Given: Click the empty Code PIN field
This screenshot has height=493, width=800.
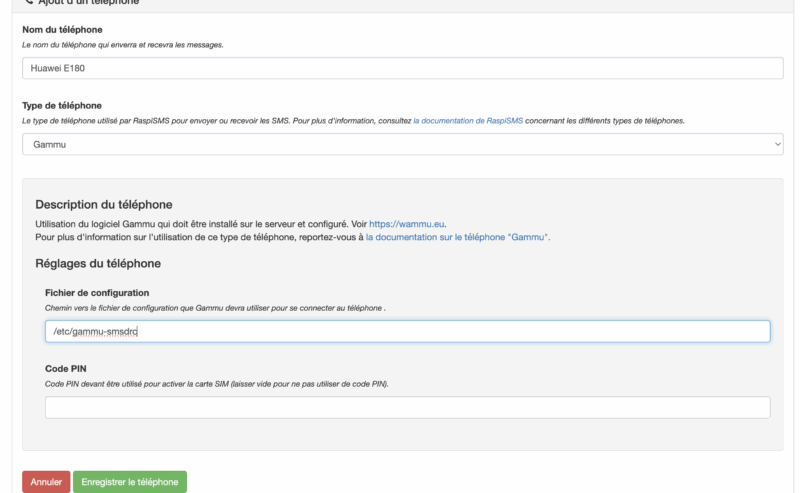Looking at the screenshot, I should pyautogui.click(x=407, y=407).
